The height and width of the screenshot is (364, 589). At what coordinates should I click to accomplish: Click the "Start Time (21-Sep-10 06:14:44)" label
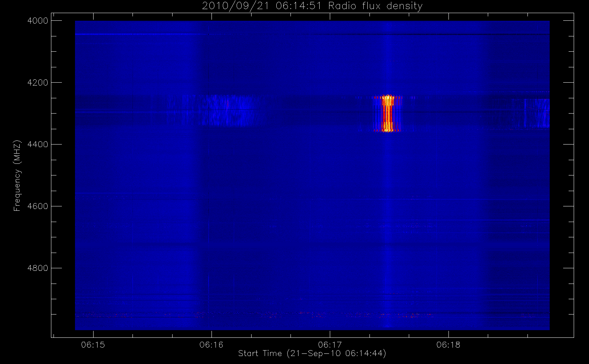click(x=312, y=353)
